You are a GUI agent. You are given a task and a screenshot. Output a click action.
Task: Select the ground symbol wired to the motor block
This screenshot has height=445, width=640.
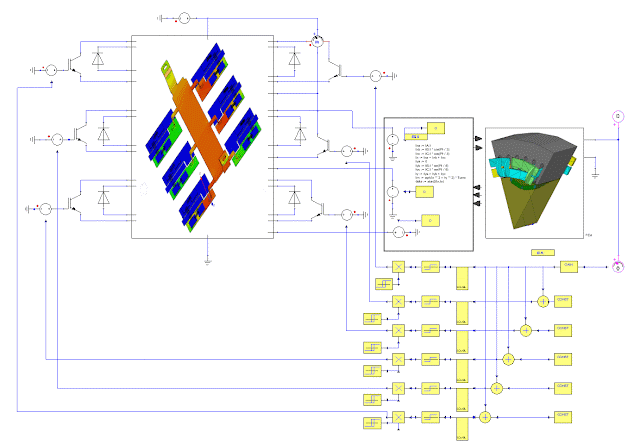tap(595, 175)
